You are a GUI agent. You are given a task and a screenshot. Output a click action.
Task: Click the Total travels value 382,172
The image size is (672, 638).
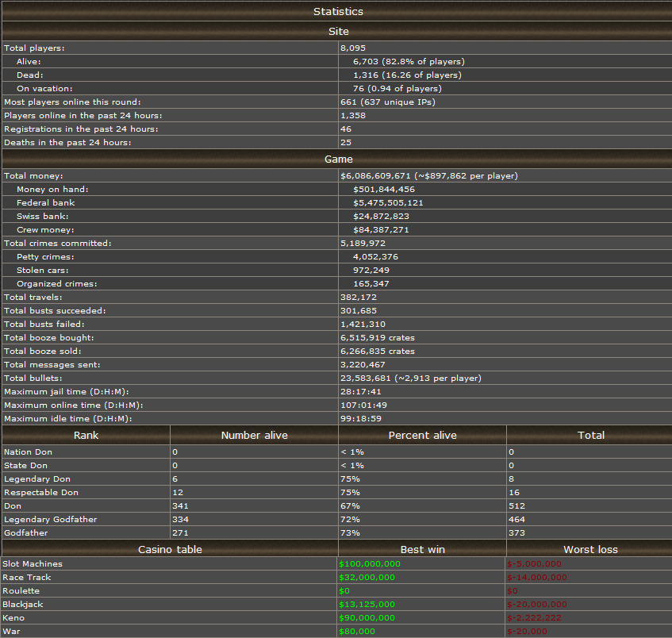[x=359, y=297]
